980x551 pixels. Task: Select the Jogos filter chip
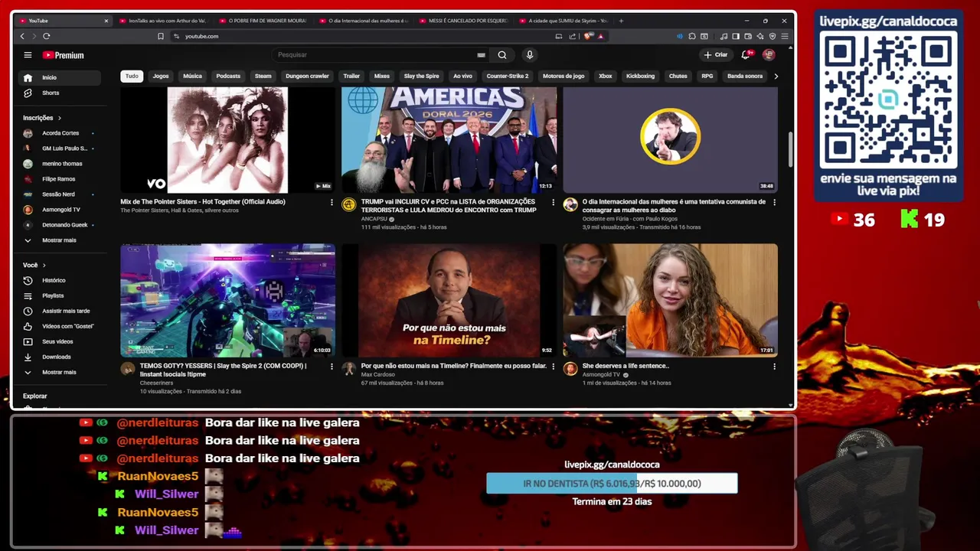coord(161,76)
